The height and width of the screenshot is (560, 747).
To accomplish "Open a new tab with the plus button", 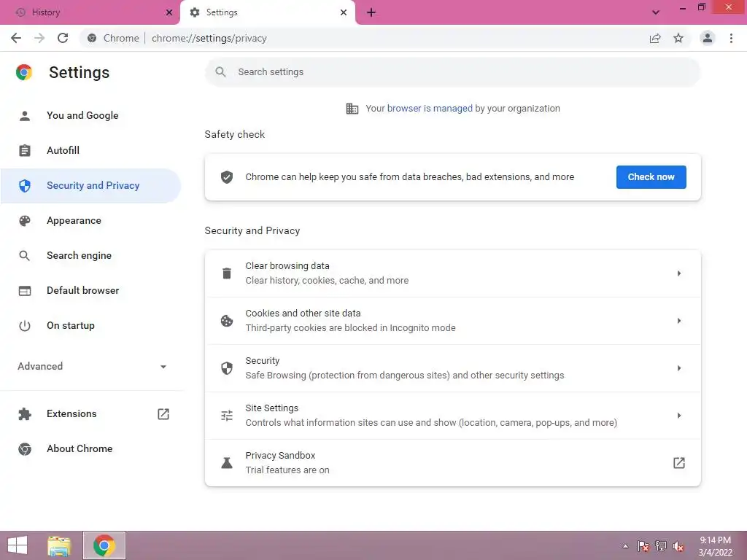I will pyautogui.click(x=371, y=12).
